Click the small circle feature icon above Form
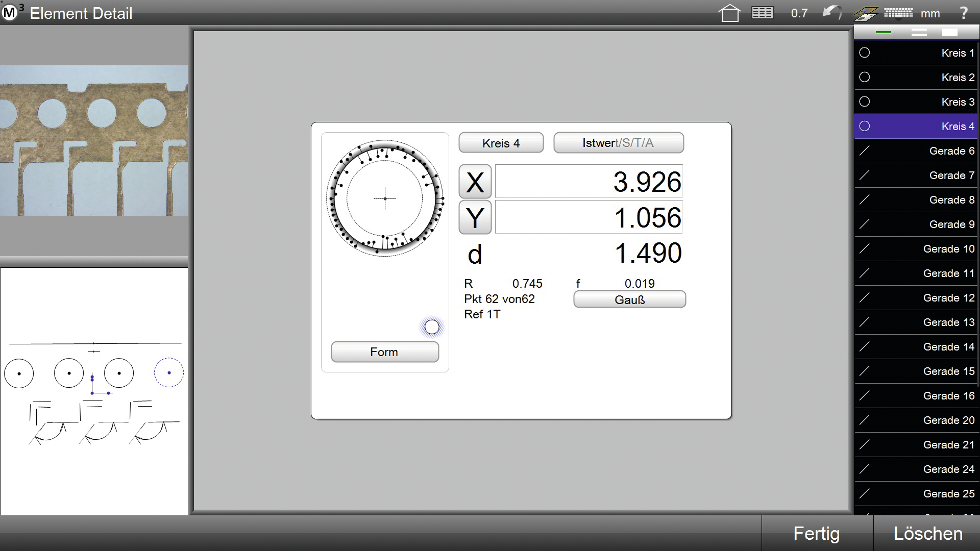Image resolution: width=980 pixels, height=551 pixels. coord(432,327)
